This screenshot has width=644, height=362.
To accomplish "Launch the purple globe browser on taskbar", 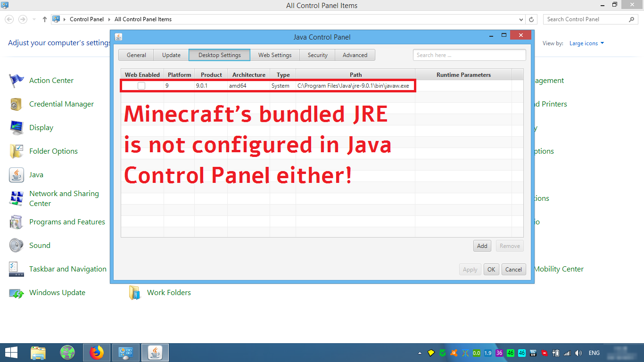I will (67, 353).
